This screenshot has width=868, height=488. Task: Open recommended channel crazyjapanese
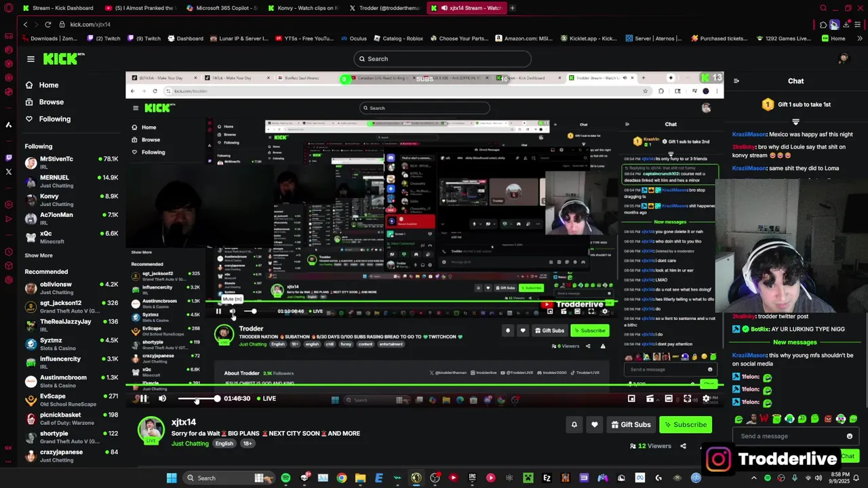[x=71, y=455]
